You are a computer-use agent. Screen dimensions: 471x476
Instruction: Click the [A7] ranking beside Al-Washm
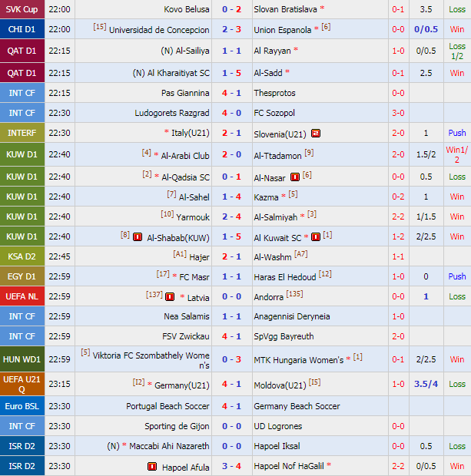click(x=301, y=254)
